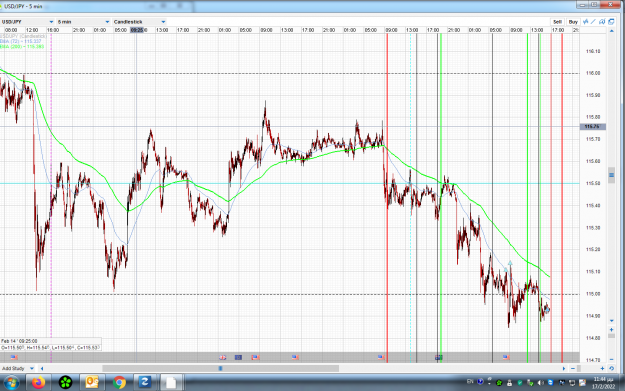625x391 pixels.
Task: Click the reset chart view icon
Action: point(611,368)
